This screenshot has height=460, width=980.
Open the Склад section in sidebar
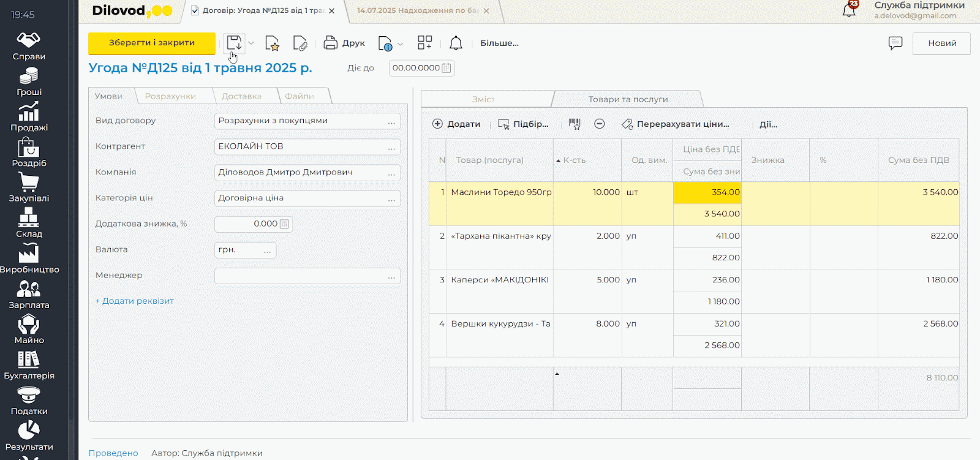[29, 223]
